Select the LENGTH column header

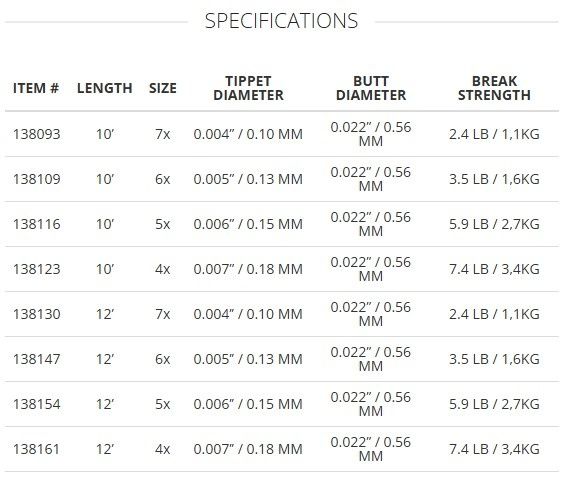104,88
